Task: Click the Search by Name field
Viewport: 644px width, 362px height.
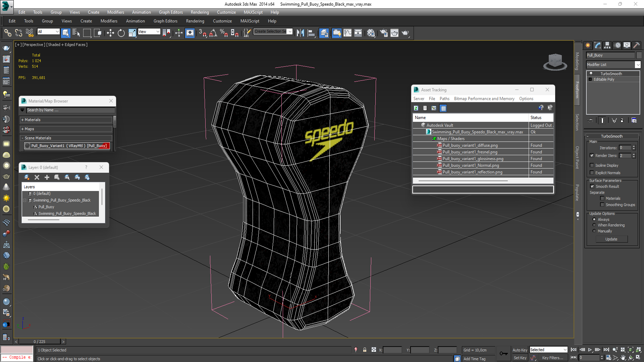Action: tap(70, 110)
